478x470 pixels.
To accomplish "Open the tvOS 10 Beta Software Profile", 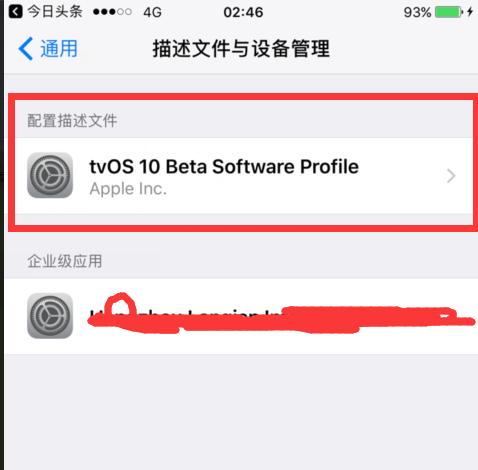I will point(244,176).
